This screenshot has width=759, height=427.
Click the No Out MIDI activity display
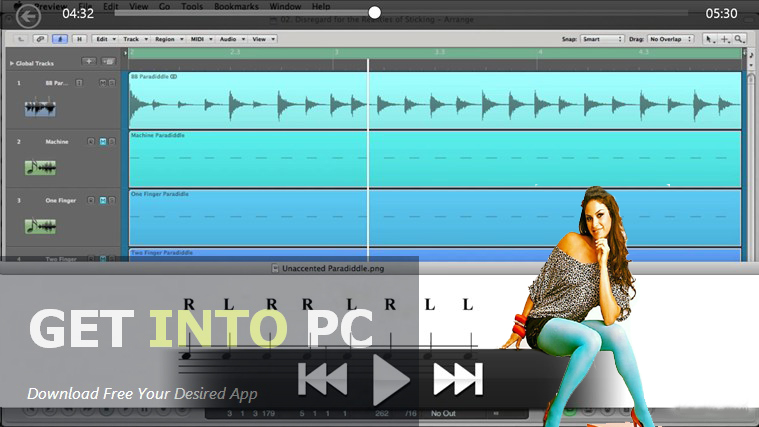[443, 413]
